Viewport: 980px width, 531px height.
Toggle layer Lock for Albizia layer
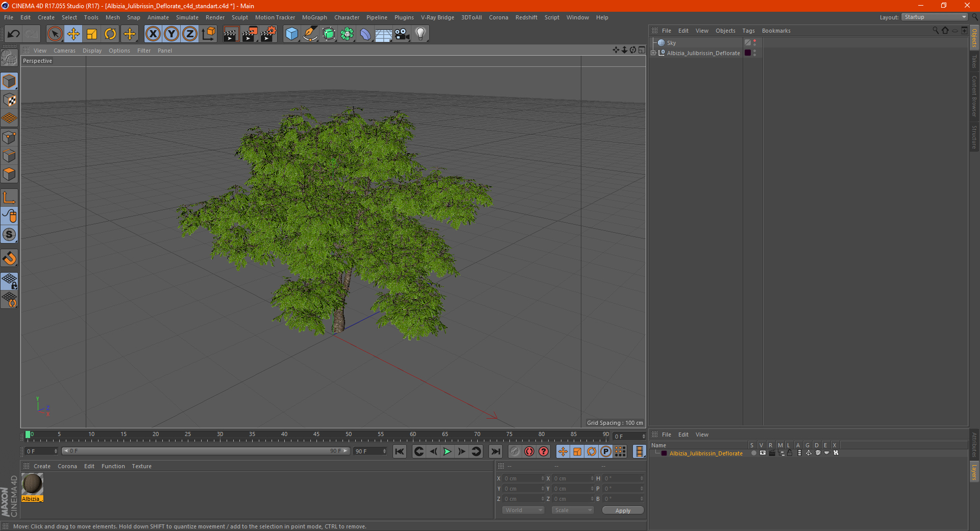790,453
